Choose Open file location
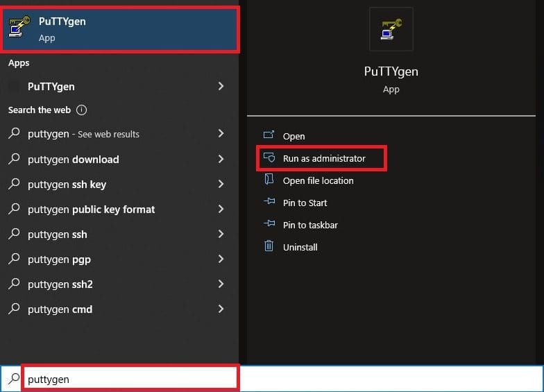This screenshot has height=392, width=544. pos(318,180)
